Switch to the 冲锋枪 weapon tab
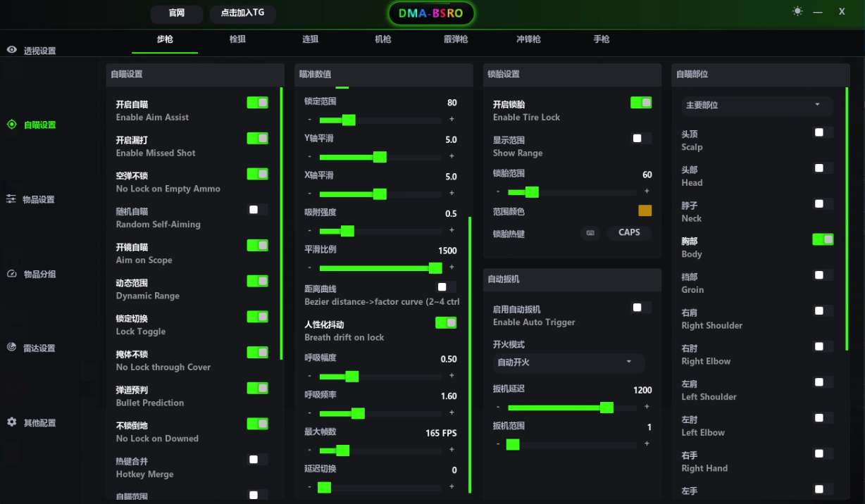 (x=528, y=39)
